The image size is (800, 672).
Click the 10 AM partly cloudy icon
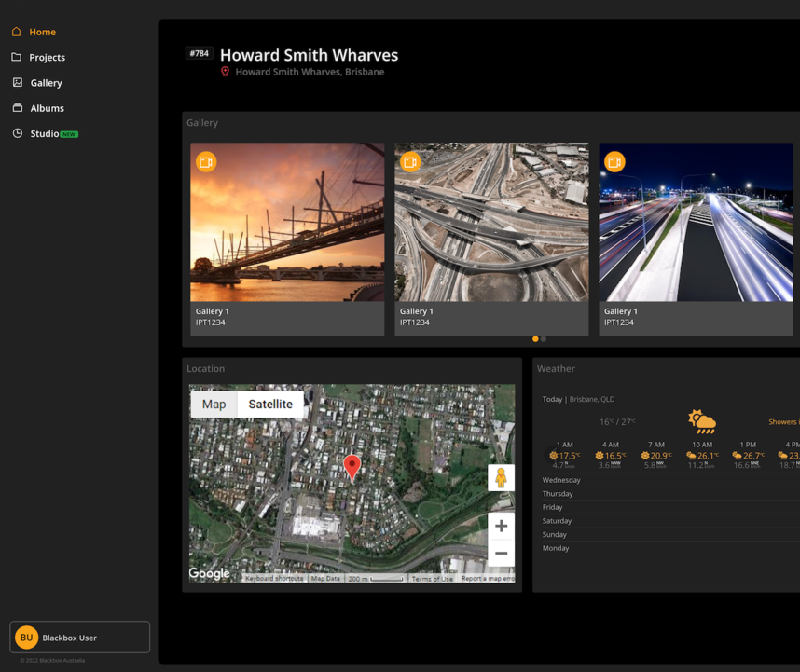[x=691, y=456]
